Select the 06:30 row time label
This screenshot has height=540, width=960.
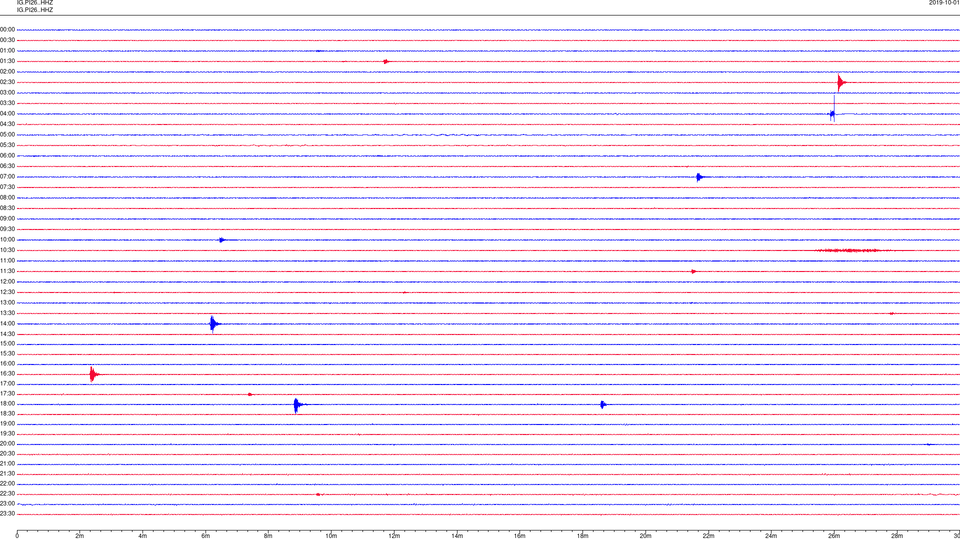point(7,166)
